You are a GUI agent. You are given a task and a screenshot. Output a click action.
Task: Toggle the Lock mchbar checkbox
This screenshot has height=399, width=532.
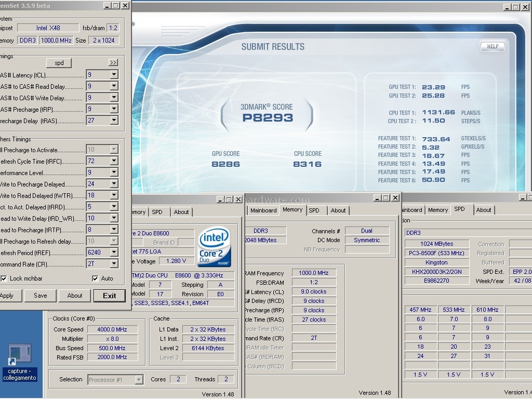coord(4,278)
